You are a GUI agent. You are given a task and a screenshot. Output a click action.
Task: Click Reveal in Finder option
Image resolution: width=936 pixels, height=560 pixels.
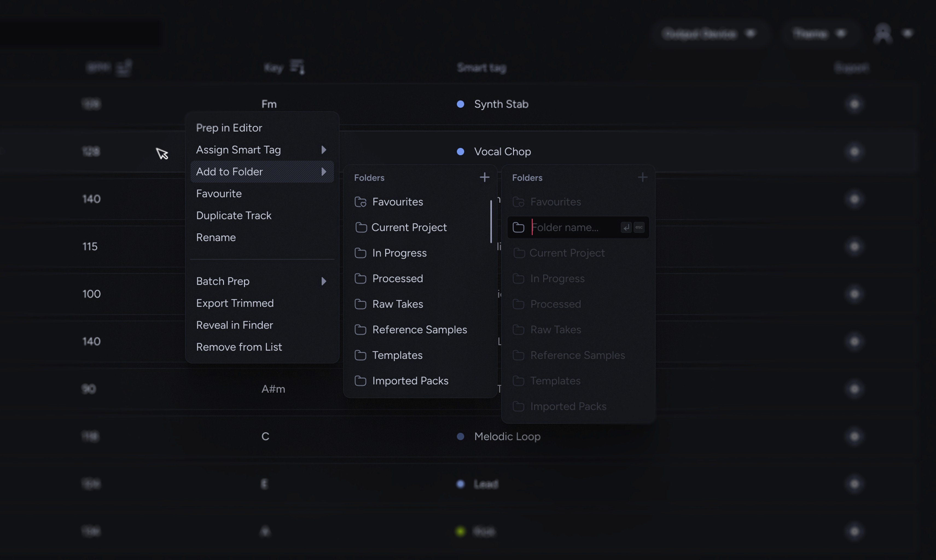click(x=234, y=325)
